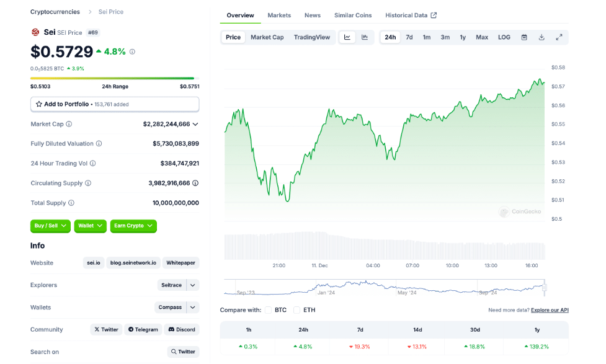Open the Earn Crypto dropdown

pyautogui.click(x=133, y=226)
